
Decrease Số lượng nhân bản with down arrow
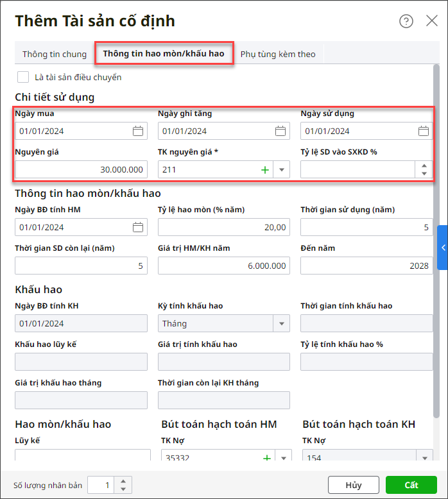[x=123, y=489]
